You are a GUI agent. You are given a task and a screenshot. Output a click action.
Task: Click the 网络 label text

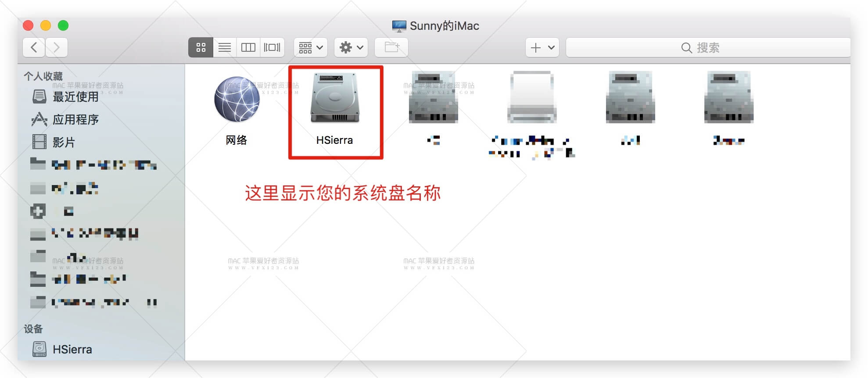pyautogui.click(x=237, y=140)
